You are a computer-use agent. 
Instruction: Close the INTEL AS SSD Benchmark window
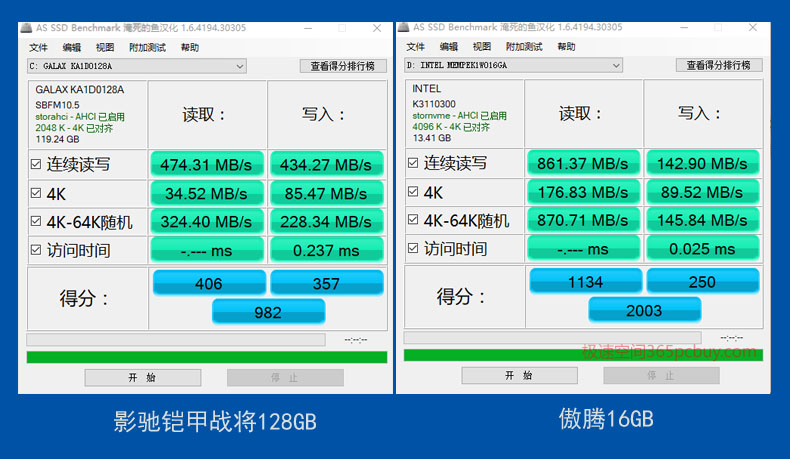pyautogui.click(x=753, y=27)
